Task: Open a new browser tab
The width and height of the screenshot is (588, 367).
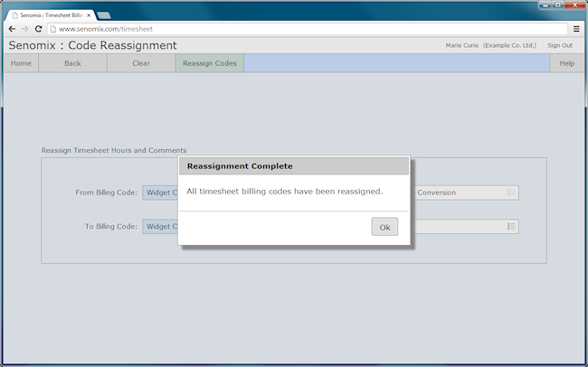Action: [x=103, y=15]
